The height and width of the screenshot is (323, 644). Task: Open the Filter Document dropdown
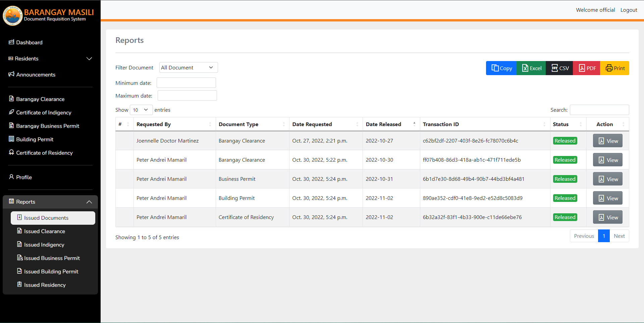(x=188, y=67)
